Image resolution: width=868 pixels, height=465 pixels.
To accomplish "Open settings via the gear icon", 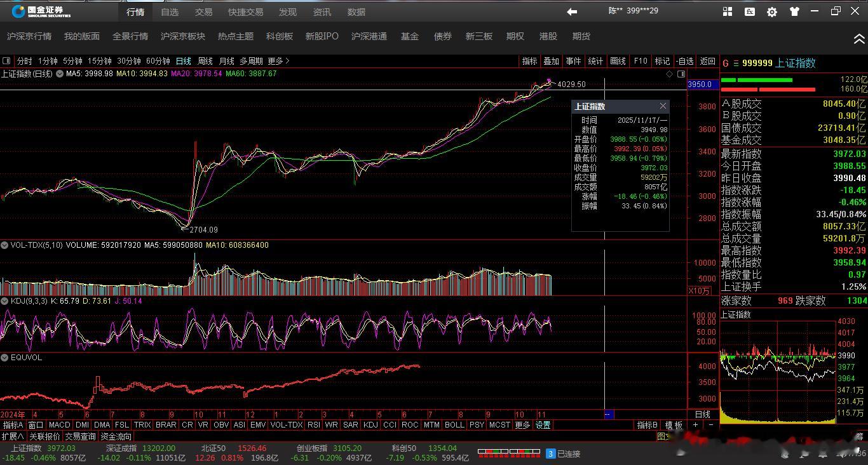I will tap(772, 11).
